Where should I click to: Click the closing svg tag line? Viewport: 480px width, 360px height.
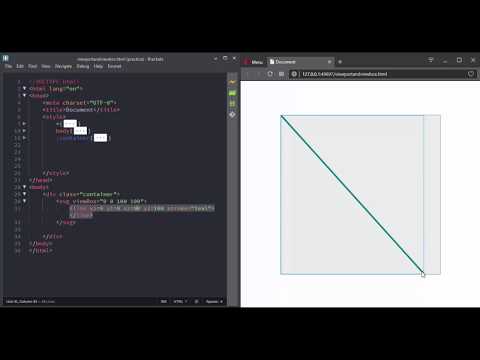[x=66, y=222]
